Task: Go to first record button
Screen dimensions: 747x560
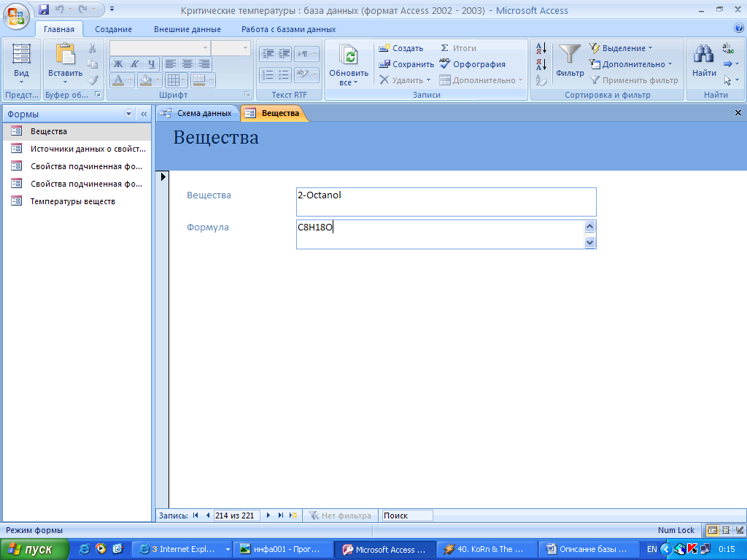Action: click(196, 516)
